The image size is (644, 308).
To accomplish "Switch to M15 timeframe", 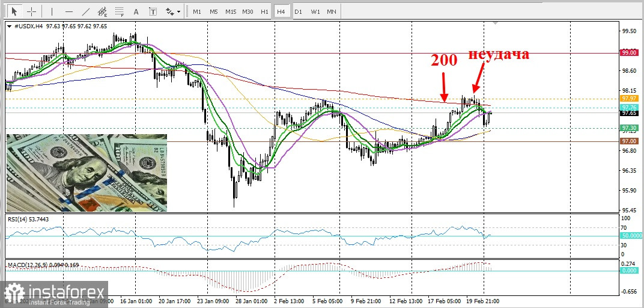I will tap(231, 12).
